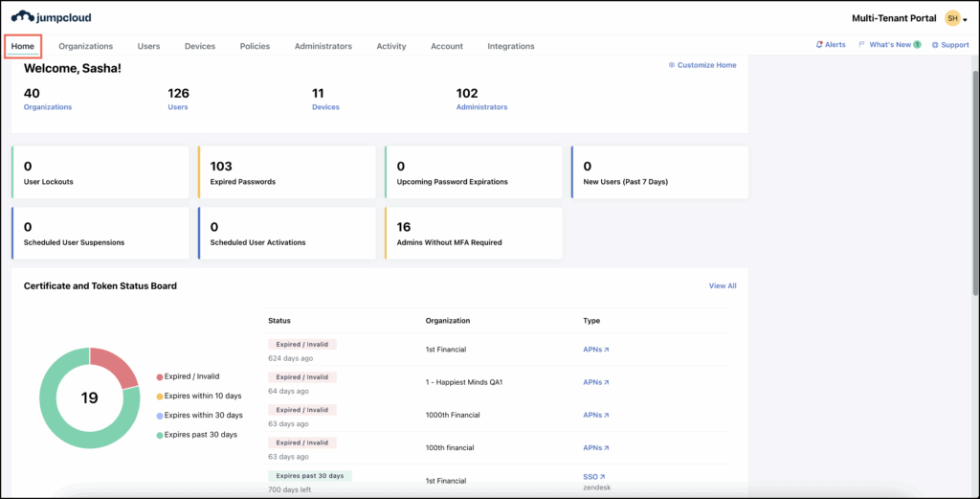Open the Account tab

447,46
